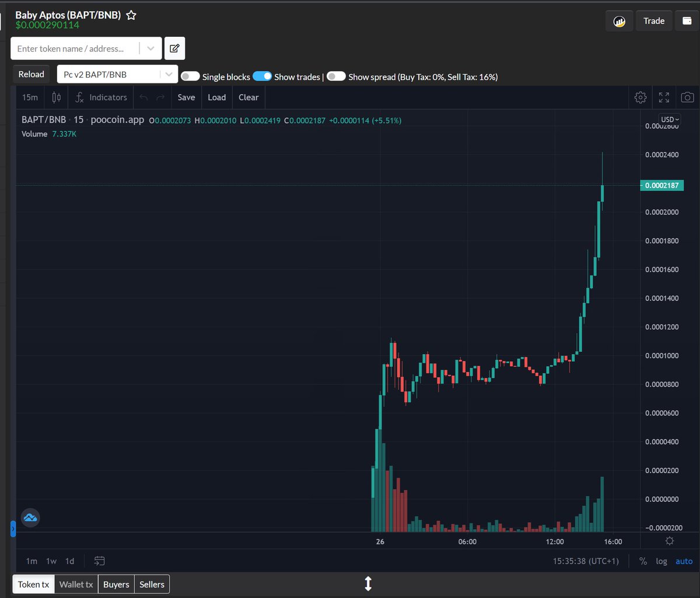Screen dimensions: 700x598
Task: Set the chart range to 1w
Action: [x=51, y=561]
